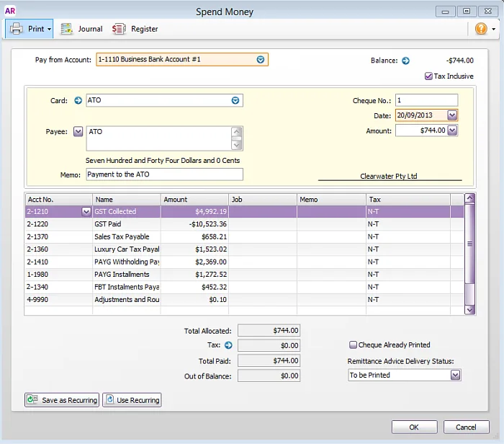Viewport: 504px width, 444px height.
Task: Click the Print toolbar icon
Action: 17,29
